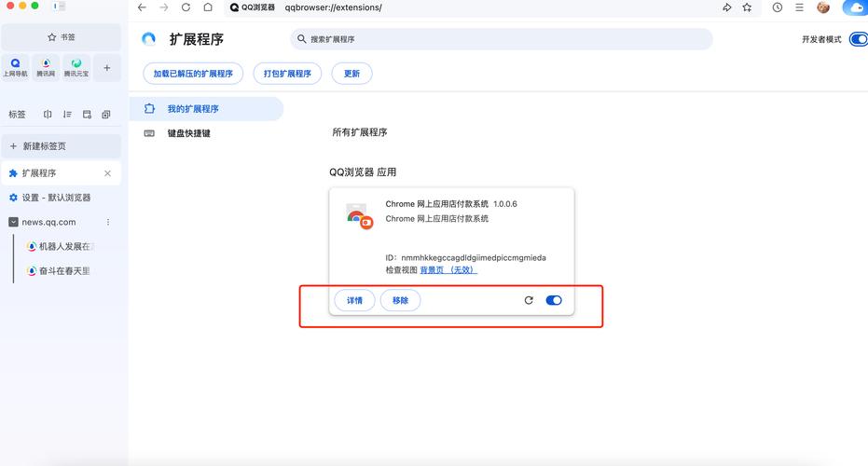Click the QQ浏览器 应用 section label
Screen dimensions: 868x466
363,172
